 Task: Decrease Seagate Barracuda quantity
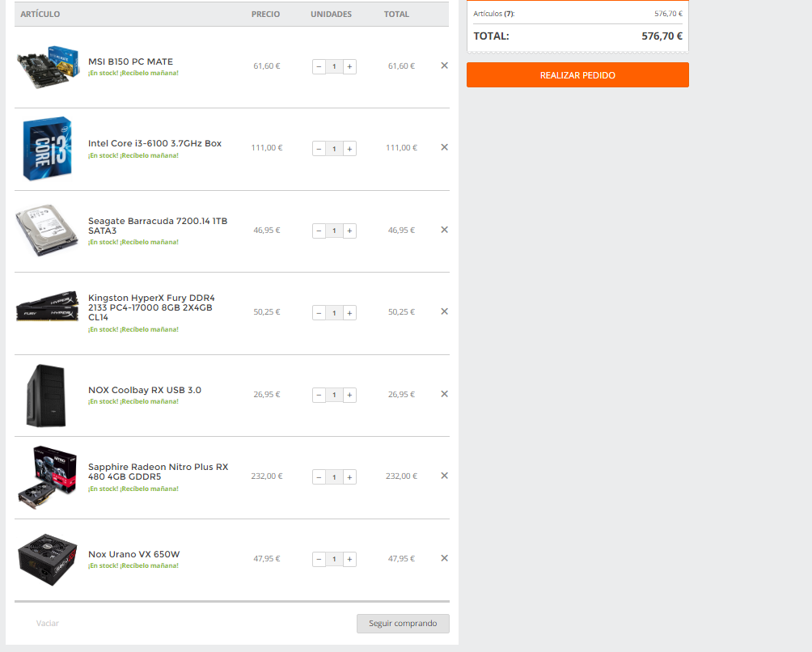319,231
